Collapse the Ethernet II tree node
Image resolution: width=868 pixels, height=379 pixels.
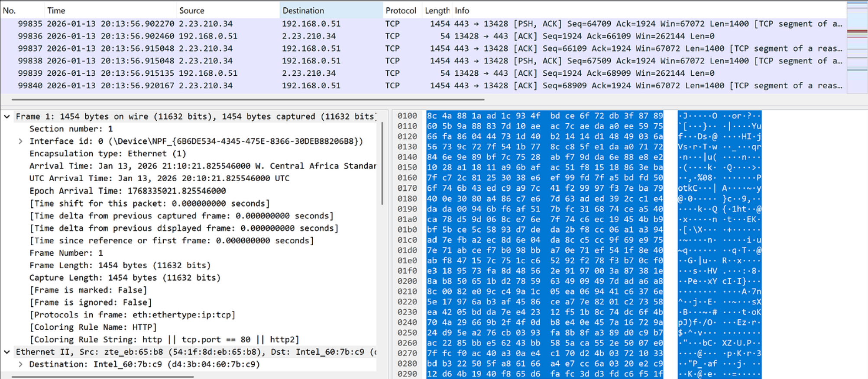coord(7,352)
